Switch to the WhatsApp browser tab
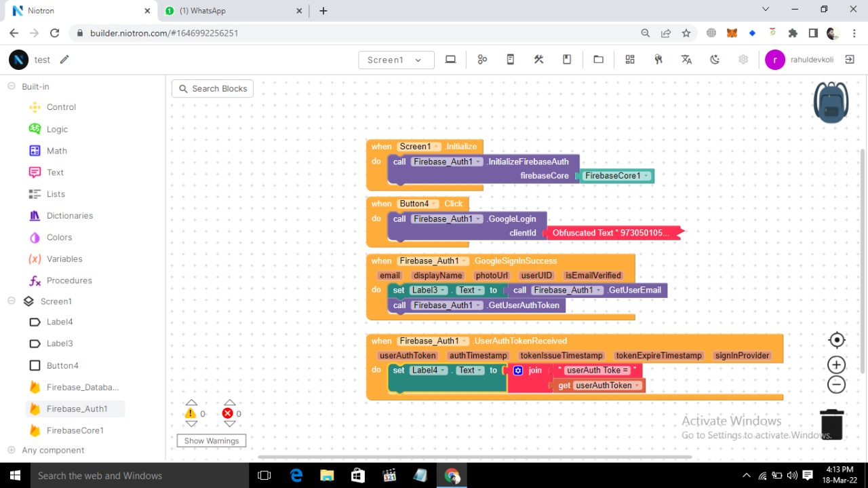The image size is (868, 488). (233, 11)
